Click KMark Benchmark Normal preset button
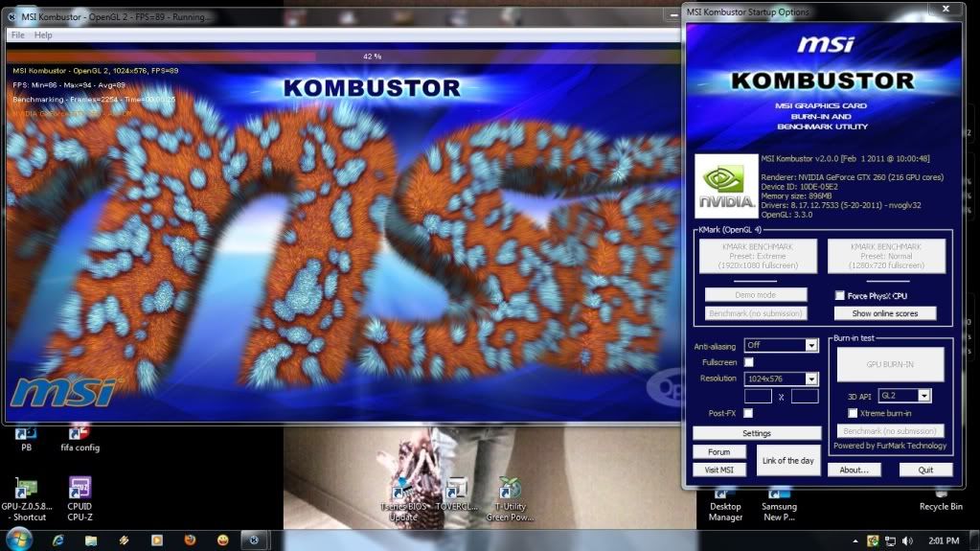 [x=886, y=256]
